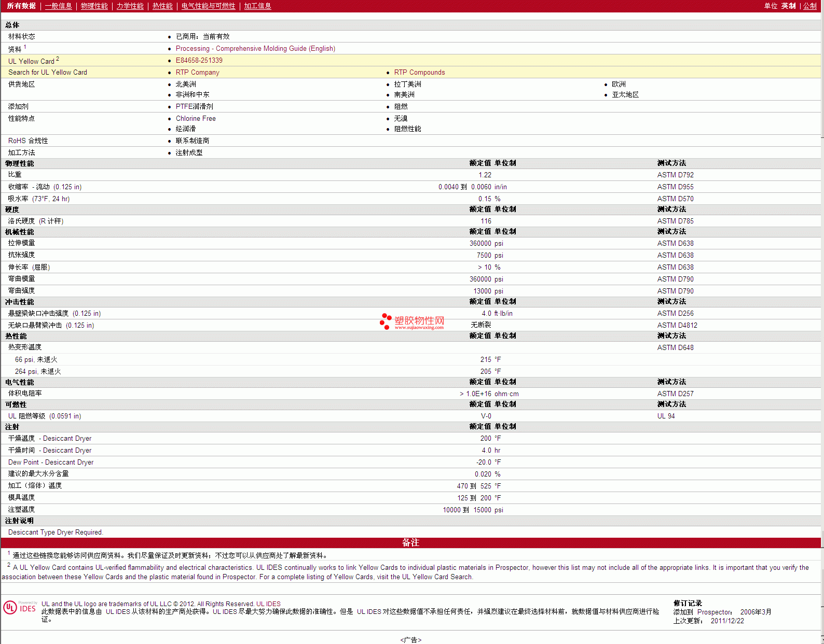This screenshot has height=644, width=824.
Task: Click the <广告> label at bottom
Action: (x=410, y=640)
